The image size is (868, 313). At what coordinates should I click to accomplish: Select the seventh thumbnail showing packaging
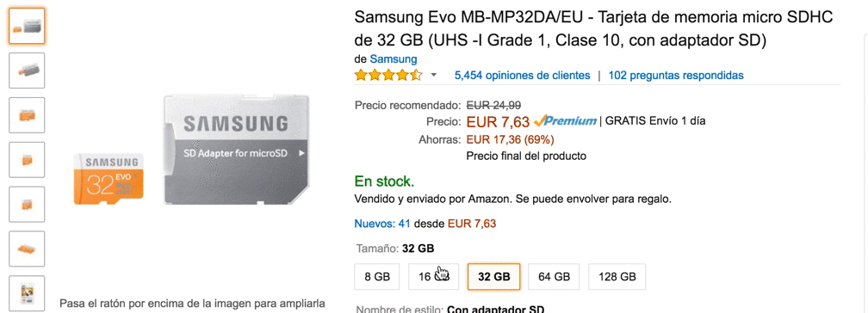(x=27, y=292)
